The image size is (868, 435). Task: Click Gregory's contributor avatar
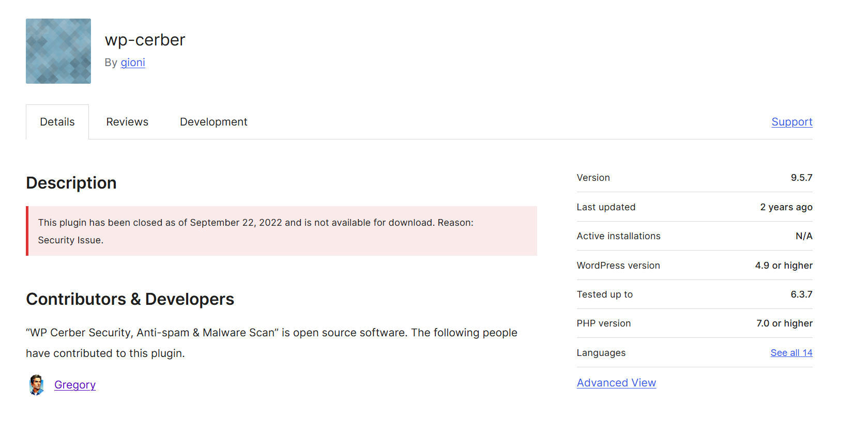click(36, 385)
